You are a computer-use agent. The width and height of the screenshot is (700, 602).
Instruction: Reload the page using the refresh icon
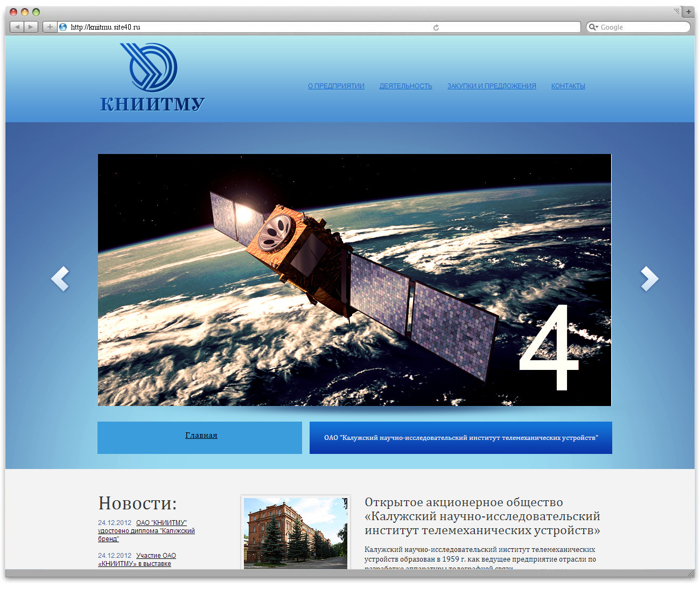tap(436, 27)
